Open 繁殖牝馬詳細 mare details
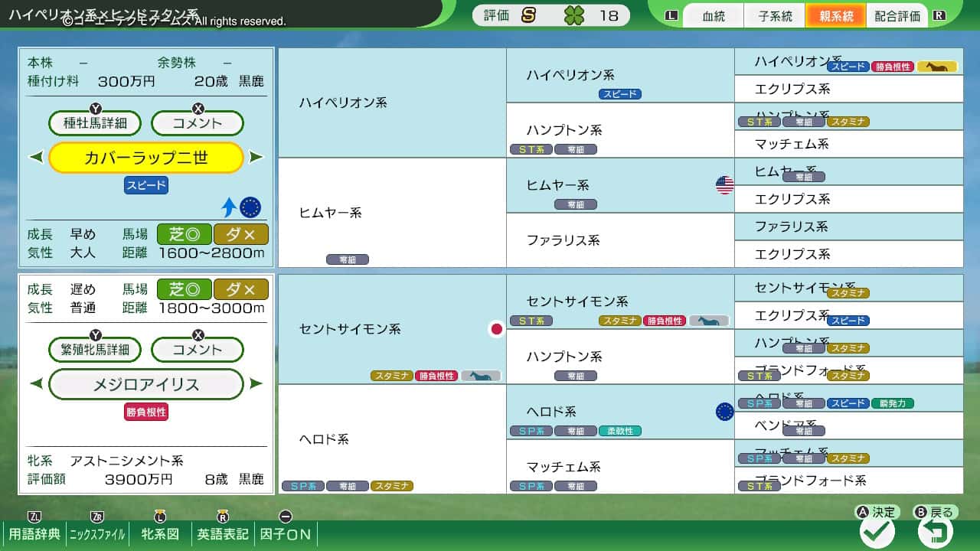Viewport: 980px width, 551px height. click(x=96, y=350)
